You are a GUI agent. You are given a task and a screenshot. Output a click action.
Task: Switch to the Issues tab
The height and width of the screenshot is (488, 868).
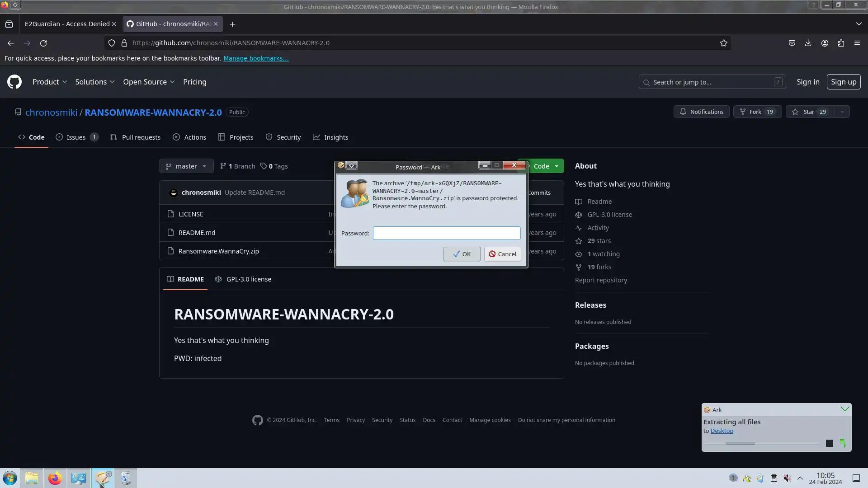coord(76,137)
